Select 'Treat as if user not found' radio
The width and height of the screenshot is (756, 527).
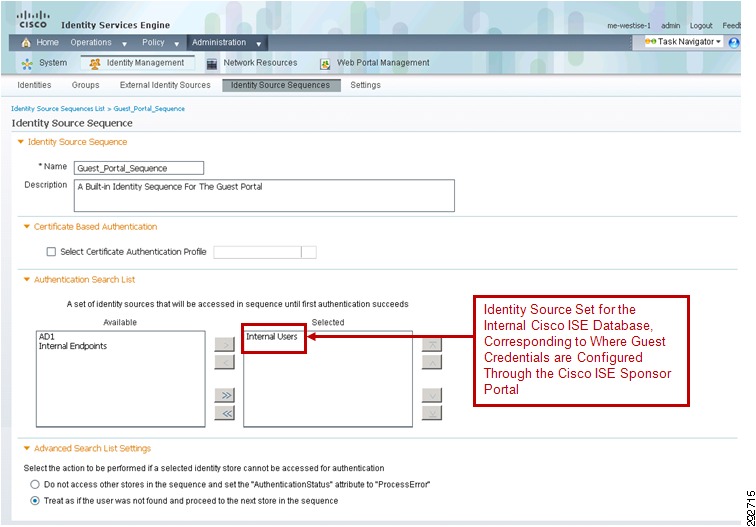(35, 500)
